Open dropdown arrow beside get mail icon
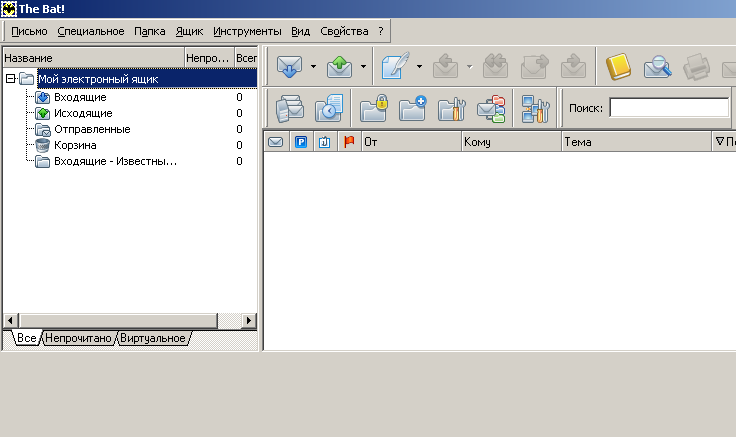The image size is (736, 437). [x=313, y=66]
